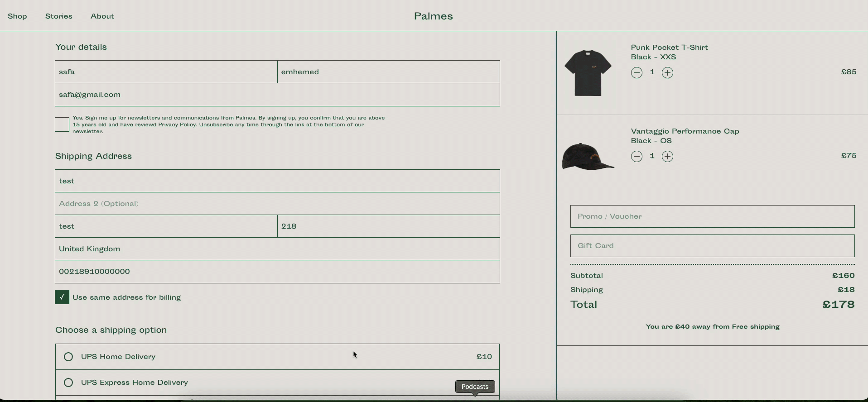Screen dimensions: 868x402
Task: Increase quantity of Vantaggio Performance Cap
Action: tap(667, 156)
